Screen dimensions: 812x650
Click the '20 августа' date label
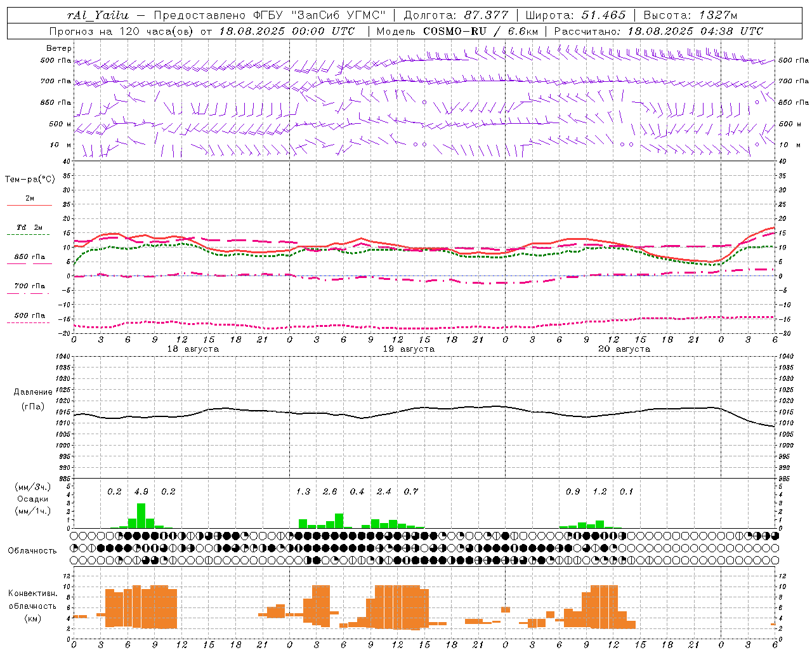tap(624, 349)
